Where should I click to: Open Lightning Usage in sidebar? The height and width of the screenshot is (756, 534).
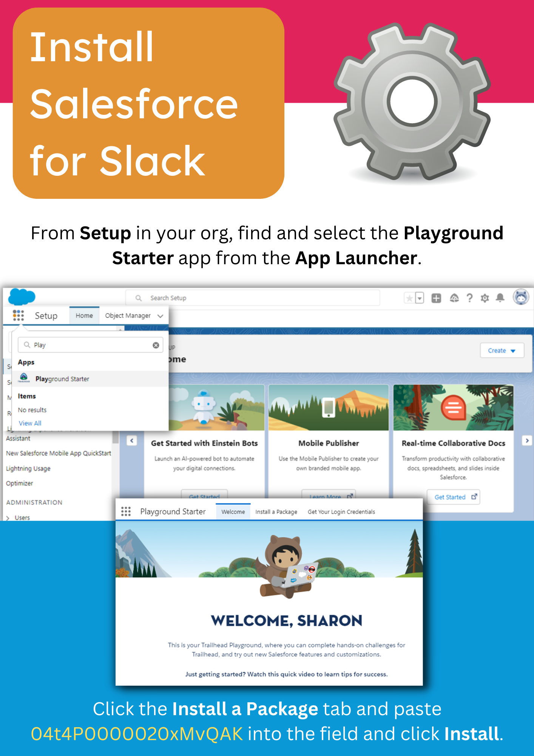tap(28, 468)
